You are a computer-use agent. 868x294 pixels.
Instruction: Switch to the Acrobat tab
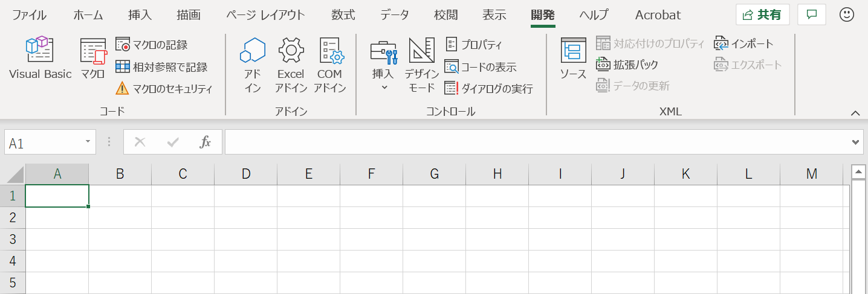(658, 15)
